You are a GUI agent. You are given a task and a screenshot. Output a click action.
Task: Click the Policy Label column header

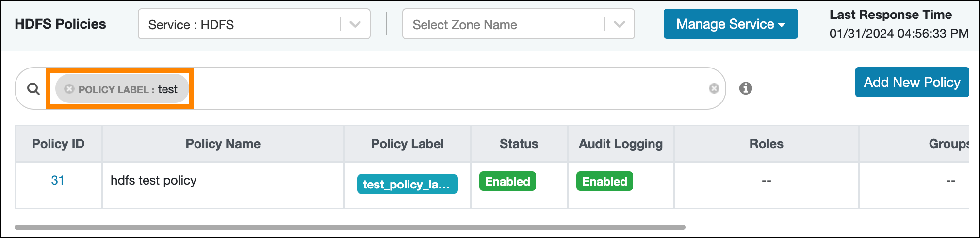pos(407,144)
